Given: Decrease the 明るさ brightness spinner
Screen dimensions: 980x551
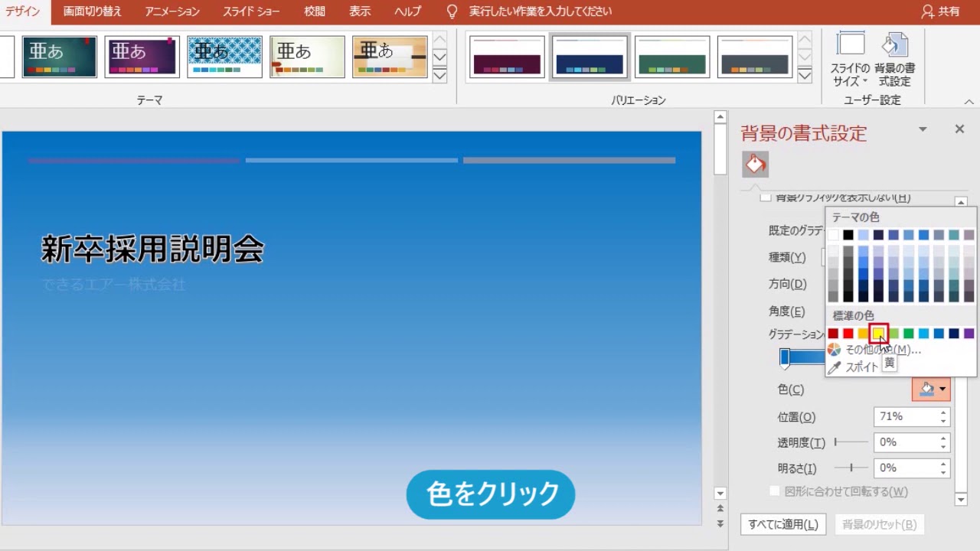Looking at the screenshot, I should coord(944,473).
